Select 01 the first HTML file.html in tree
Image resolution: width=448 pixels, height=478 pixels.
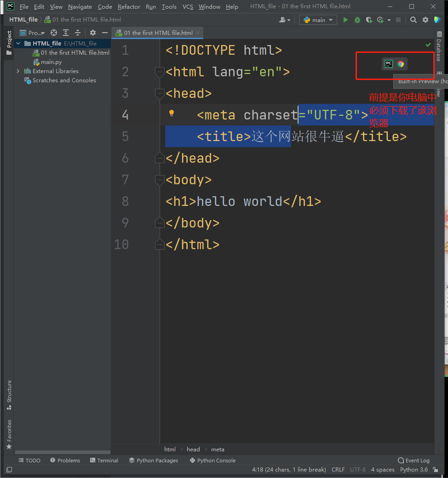click(71, 53)
